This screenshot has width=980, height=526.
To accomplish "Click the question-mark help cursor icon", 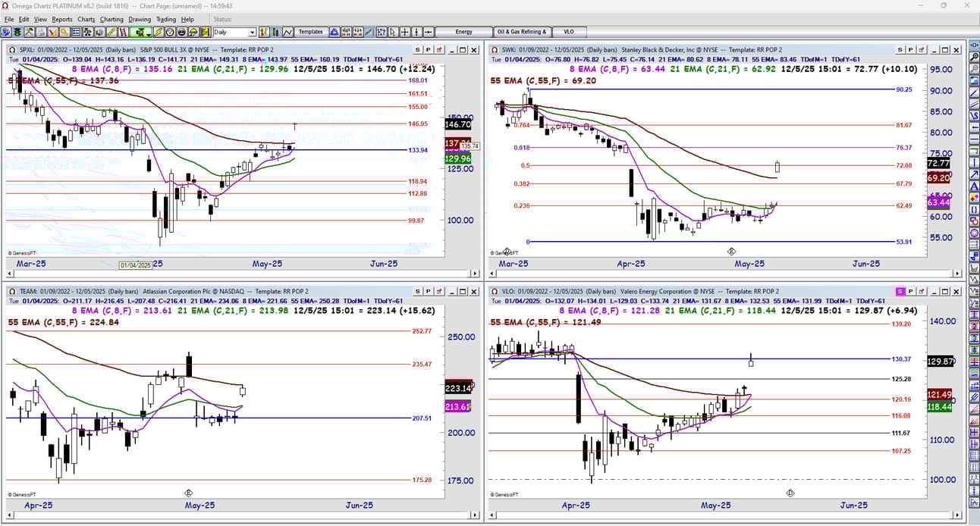I will coord(381,33).
